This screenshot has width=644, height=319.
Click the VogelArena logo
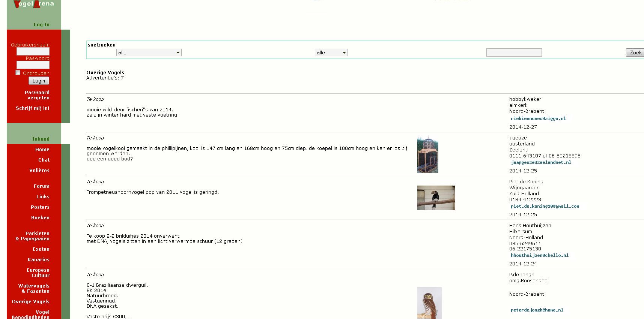pyautogui.click(x=34, y=4)
